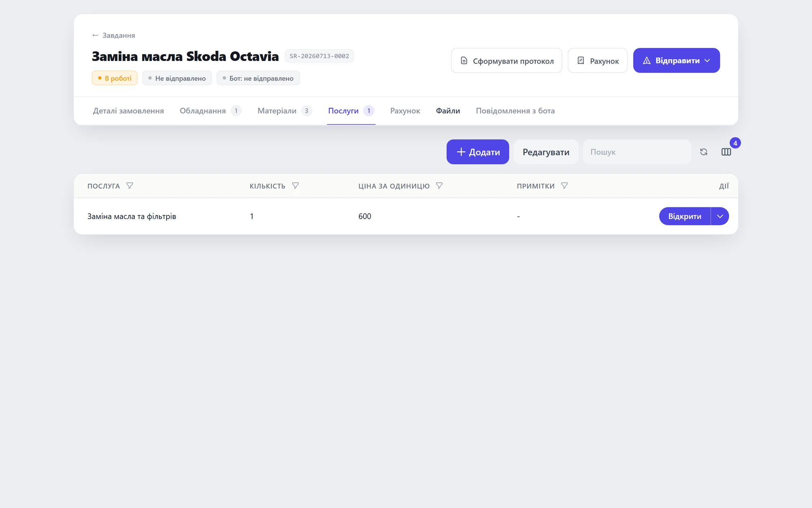The image size is (812, 508).
Task: Filter the Кількість column
Action: click(x=295, y=186)
